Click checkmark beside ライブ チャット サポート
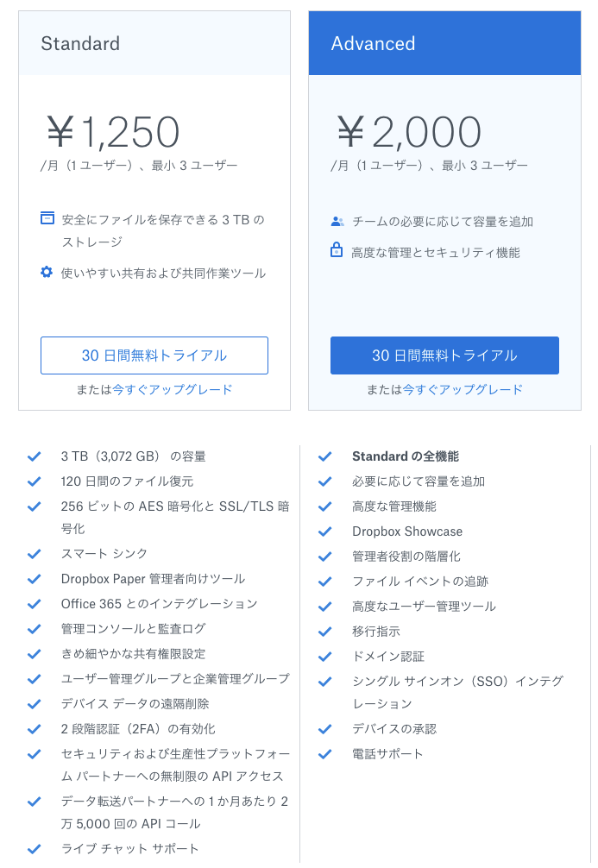 coord(35,849)
